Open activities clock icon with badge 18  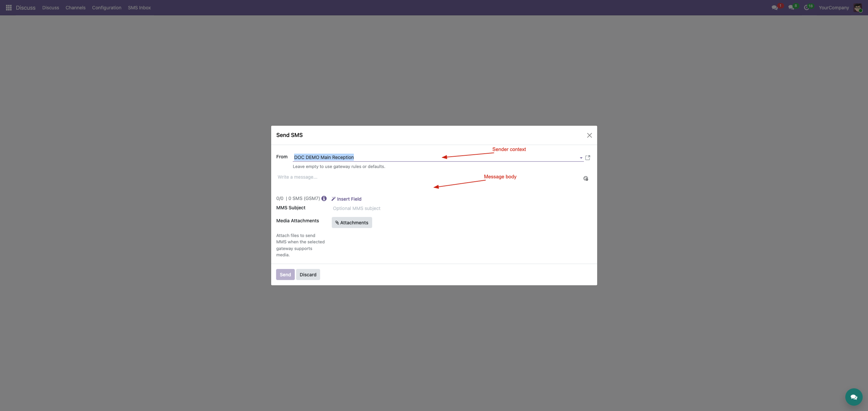click(x=807, y=8)
